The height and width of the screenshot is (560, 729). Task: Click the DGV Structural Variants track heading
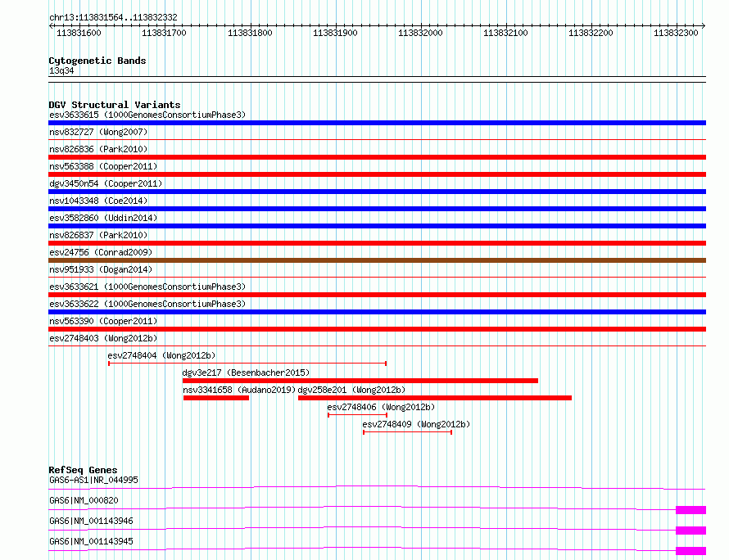(115, 105)
